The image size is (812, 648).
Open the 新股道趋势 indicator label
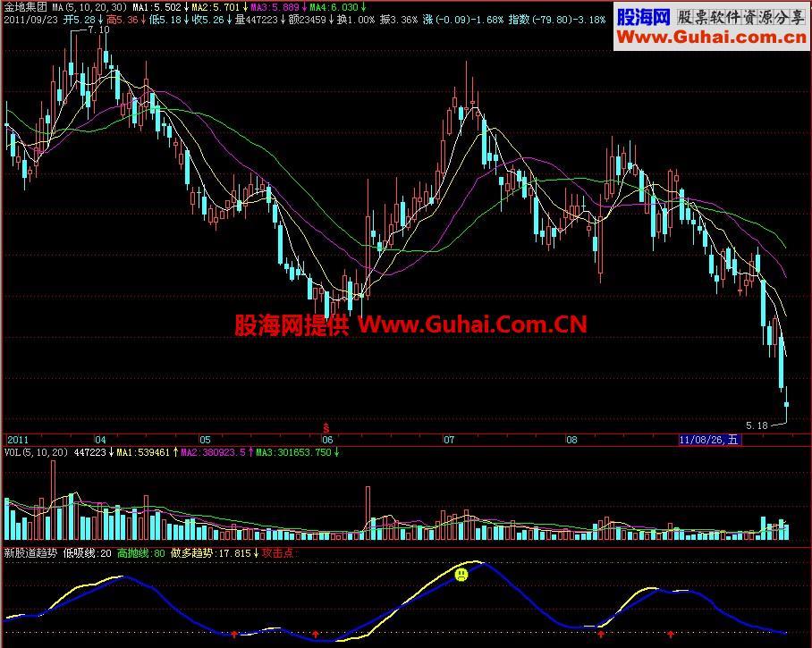pos(30,553)
